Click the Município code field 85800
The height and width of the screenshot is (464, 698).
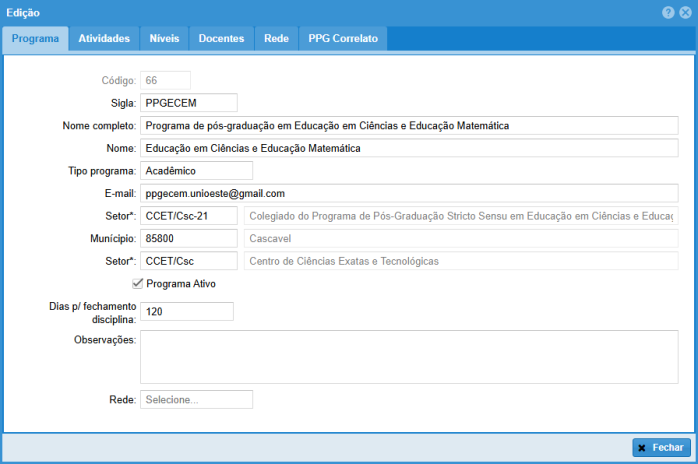(188, 239)
